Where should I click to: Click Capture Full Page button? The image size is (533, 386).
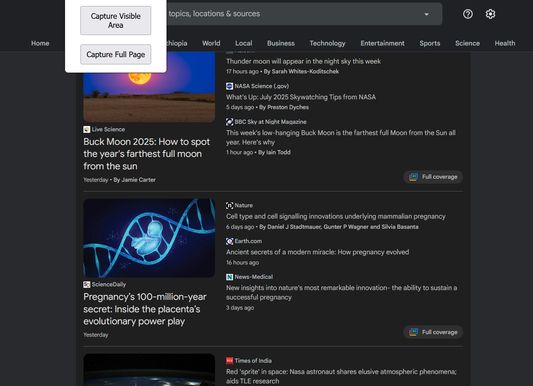click(116, 54)
